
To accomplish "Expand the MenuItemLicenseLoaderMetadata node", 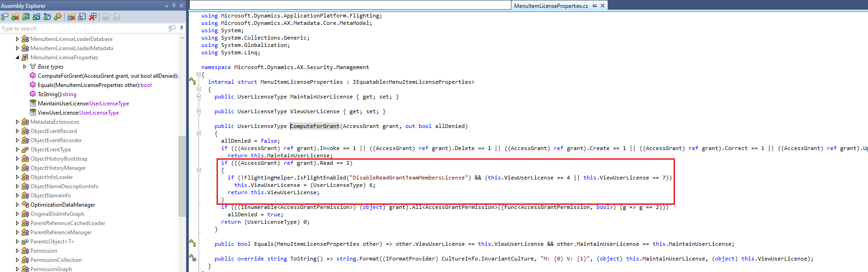I will (18, 48).
